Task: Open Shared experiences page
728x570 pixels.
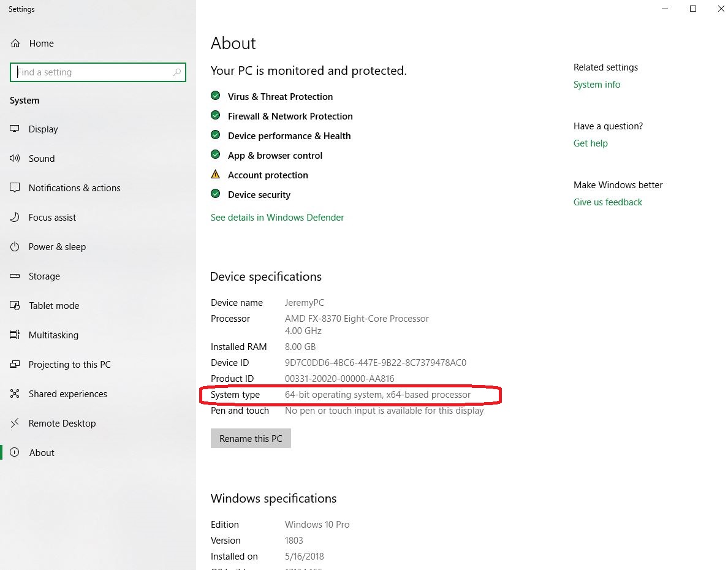Action: [x=67, y=394]
